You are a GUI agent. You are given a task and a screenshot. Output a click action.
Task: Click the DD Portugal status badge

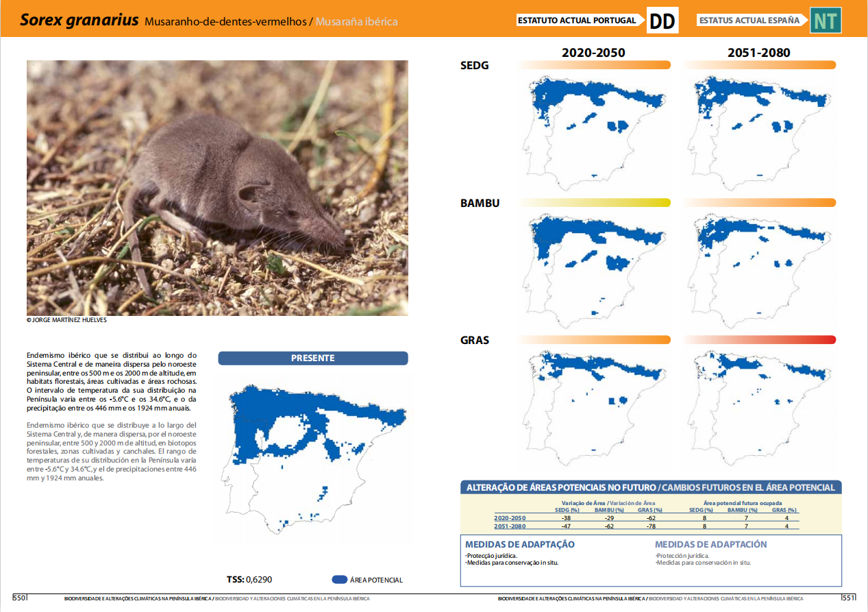tap(662, 21)
